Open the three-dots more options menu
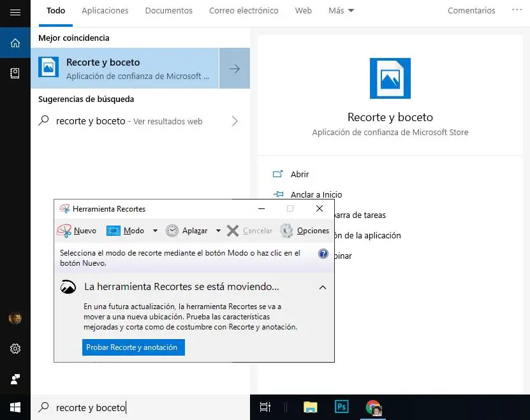This screenshot has height=420, width=530. [x=517, y=10]
